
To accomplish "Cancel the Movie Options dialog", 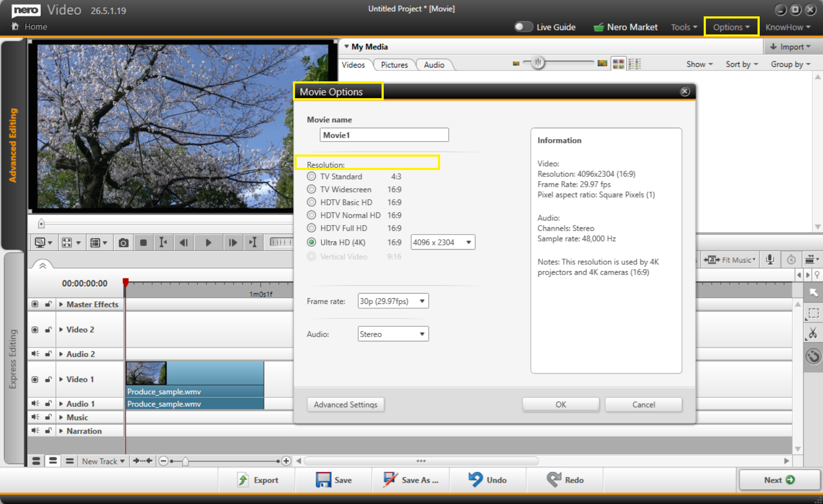I will point(643,405).
